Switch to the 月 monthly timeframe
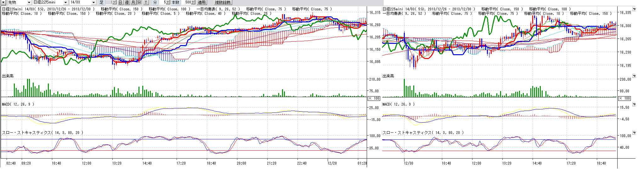 point(133,3)
